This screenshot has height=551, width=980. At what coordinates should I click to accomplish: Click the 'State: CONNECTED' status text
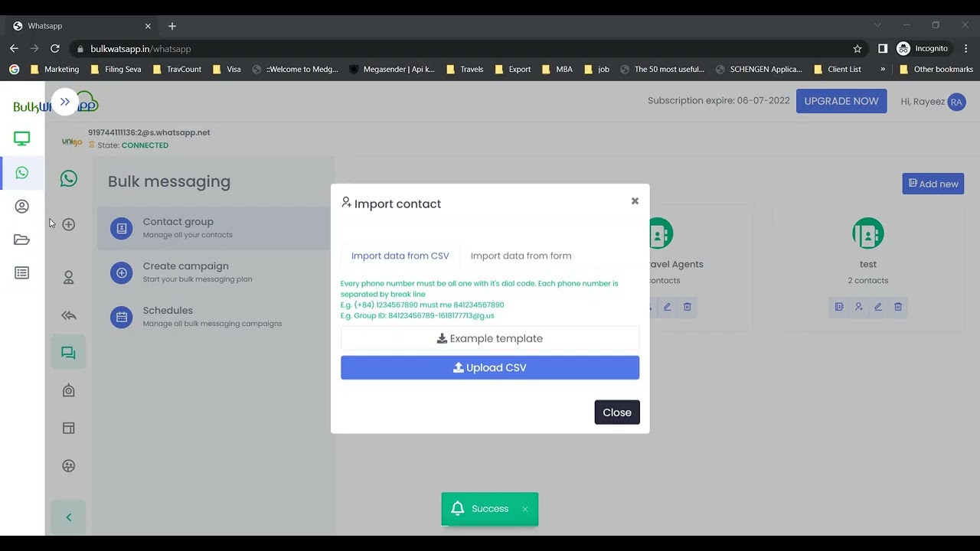132,145
